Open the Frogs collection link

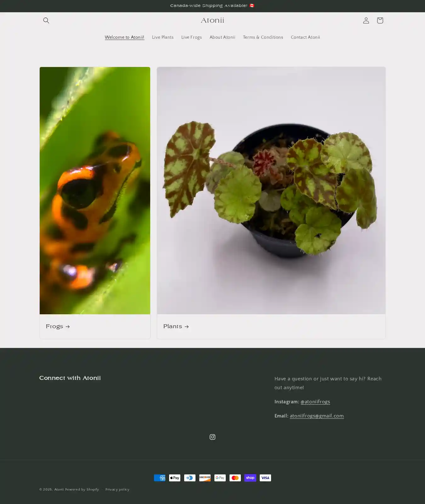point(58,327)
